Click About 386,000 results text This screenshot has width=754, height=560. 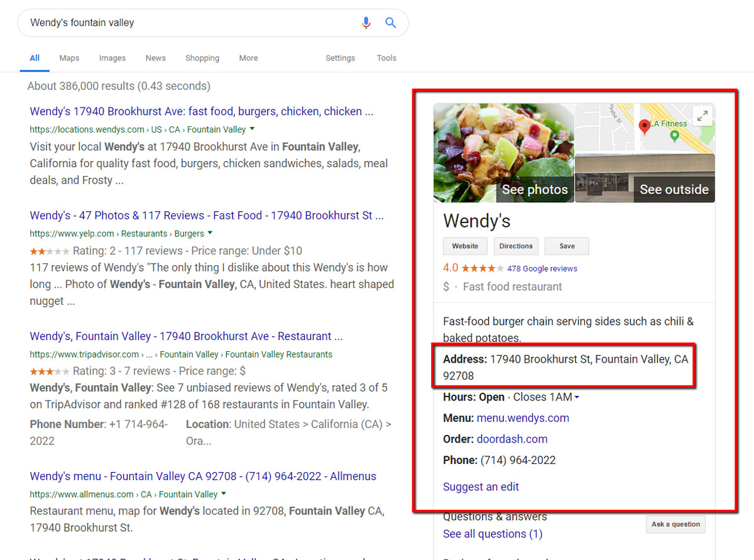point(119,86)
